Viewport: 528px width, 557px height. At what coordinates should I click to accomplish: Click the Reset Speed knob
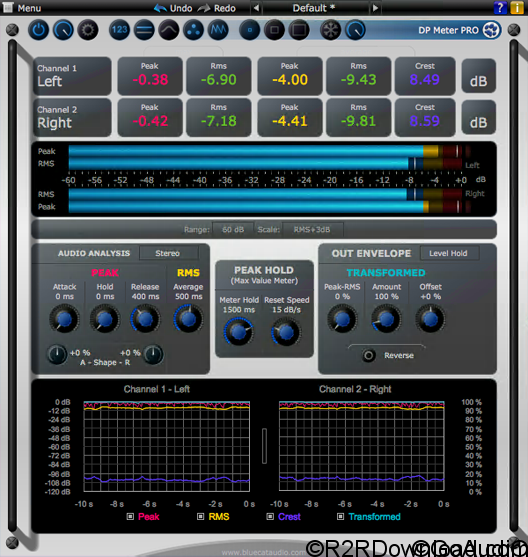[286, 332]
